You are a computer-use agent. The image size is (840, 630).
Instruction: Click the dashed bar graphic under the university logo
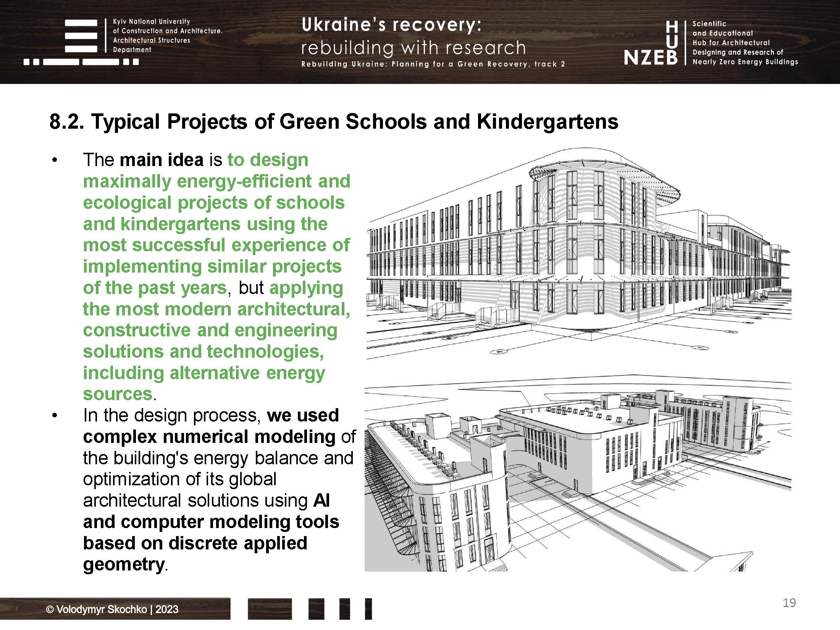pos(81,62)
